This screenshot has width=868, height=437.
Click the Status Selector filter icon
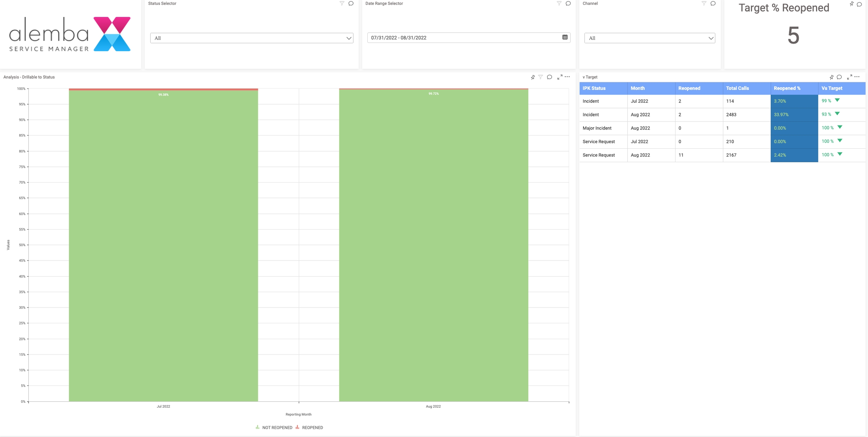(342, 3)
